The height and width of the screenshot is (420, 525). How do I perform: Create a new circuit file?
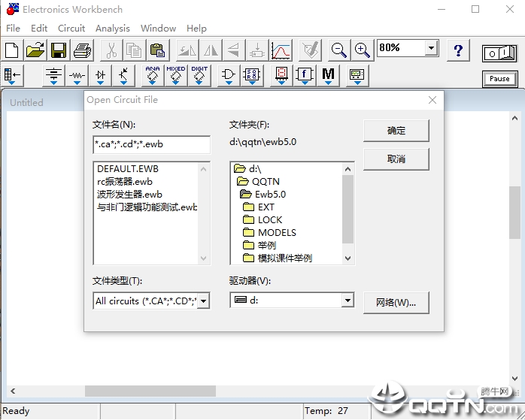[12, 50]
